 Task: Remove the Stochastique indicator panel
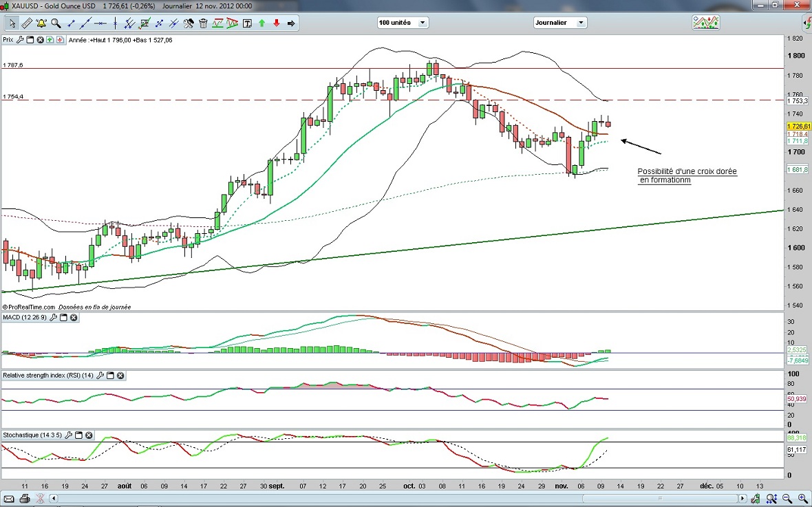[x=89, y=435]
